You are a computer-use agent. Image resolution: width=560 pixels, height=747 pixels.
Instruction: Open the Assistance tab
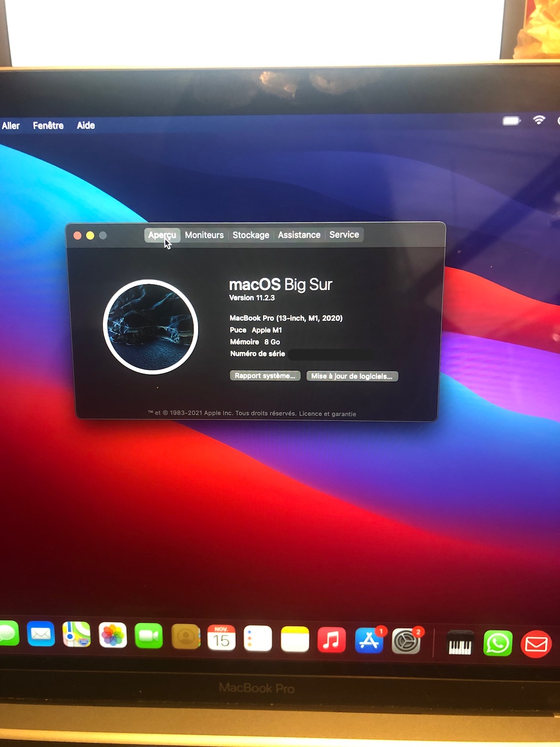point(299,235)
